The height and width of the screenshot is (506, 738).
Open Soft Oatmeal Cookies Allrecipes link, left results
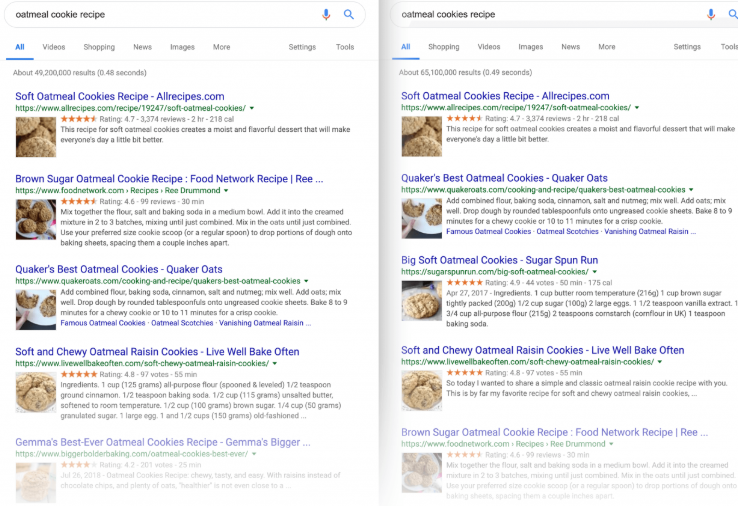pyautogui.click(x=120, y=96)
